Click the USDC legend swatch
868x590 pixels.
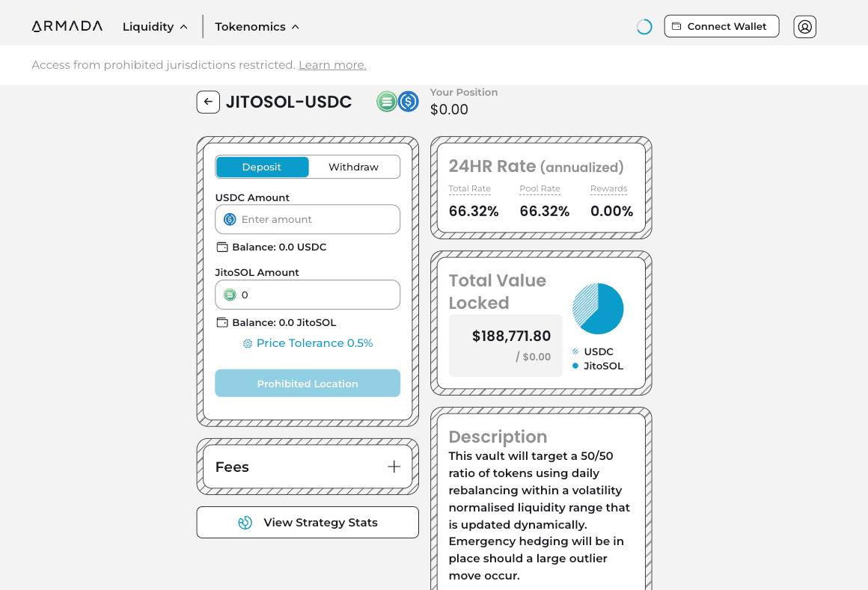click(575, 351)
